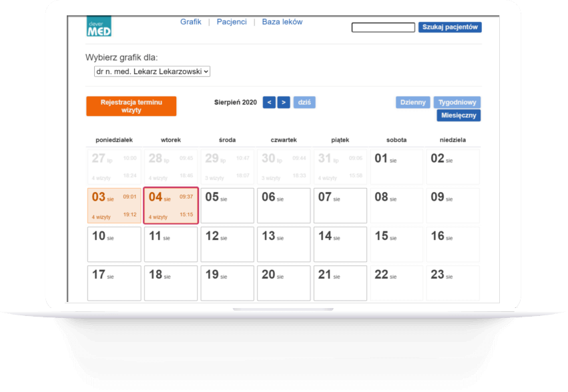Image resolution: width=568 pixels, height=392 pixels.
Task: Select calendar day 11 sie
Action: [171, 244]
